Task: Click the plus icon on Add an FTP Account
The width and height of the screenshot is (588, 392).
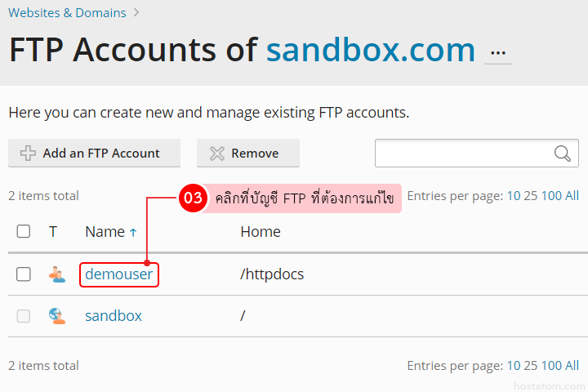Action: click(29, 154)
